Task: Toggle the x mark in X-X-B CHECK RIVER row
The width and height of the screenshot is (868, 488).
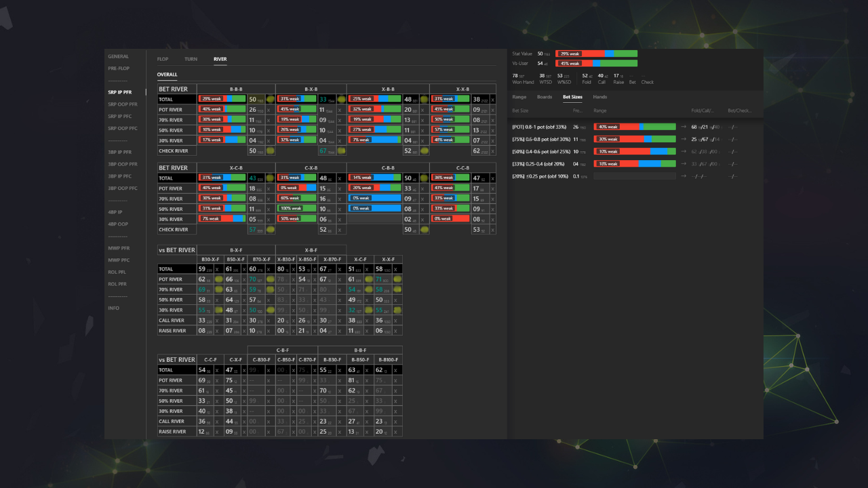Action: (x=492, y=151)
